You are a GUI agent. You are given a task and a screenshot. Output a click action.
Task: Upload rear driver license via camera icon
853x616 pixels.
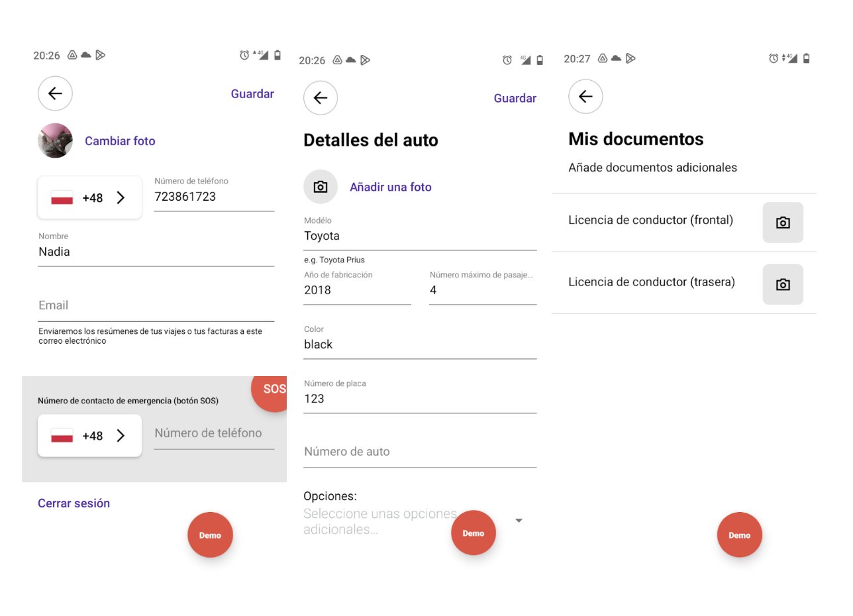(783, 284)
